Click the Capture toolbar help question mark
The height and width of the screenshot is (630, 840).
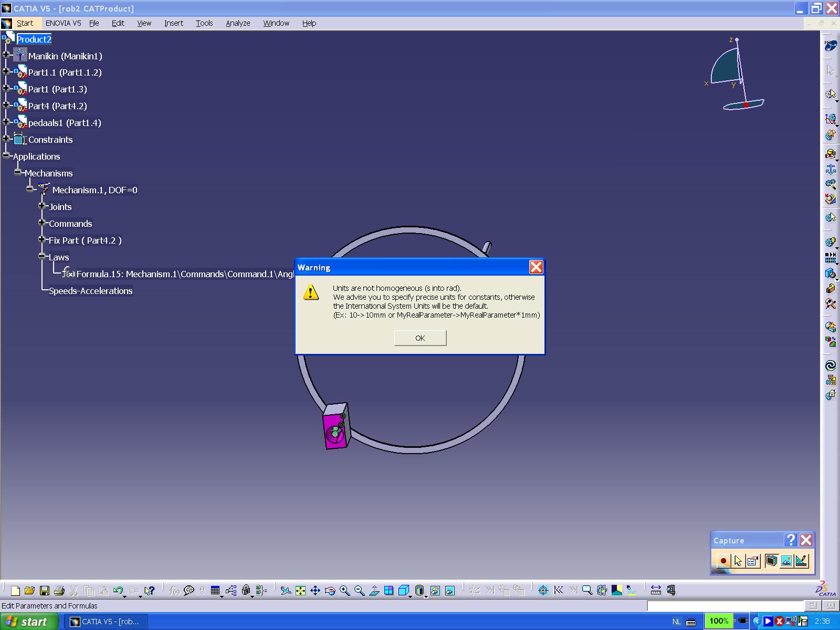791,540
